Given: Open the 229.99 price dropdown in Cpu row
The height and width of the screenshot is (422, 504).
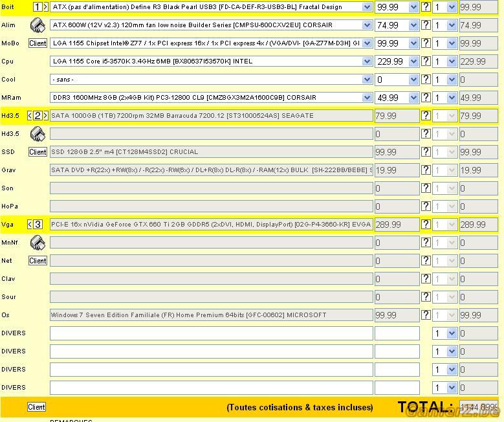Looking at the screenshot, I should 397,61.
